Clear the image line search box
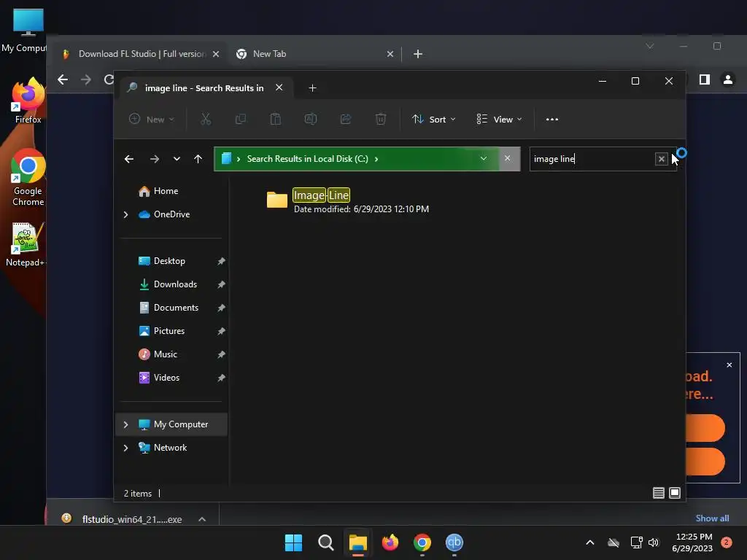 coord(661,159)
